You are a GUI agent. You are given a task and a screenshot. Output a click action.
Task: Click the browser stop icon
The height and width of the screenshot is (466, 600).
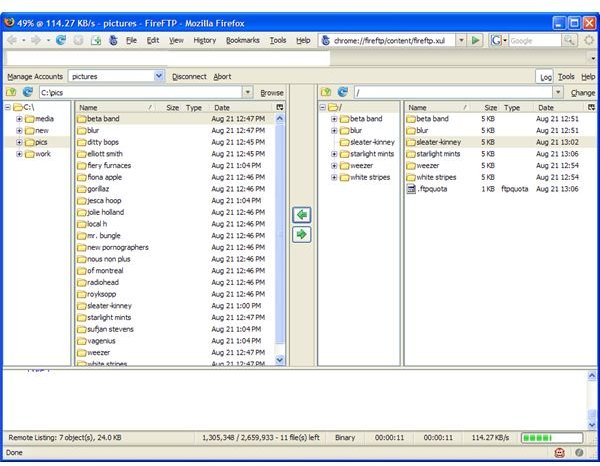(78, 40)
